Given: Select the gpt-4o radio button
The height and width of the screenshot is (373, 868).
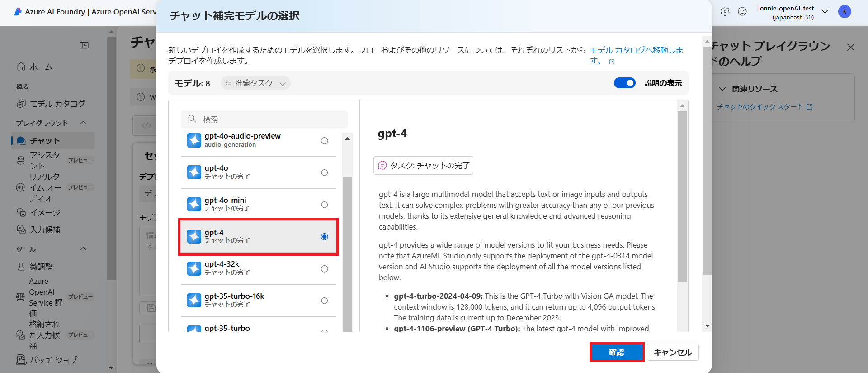Looking at the screenshot, I should coord(325,172).
